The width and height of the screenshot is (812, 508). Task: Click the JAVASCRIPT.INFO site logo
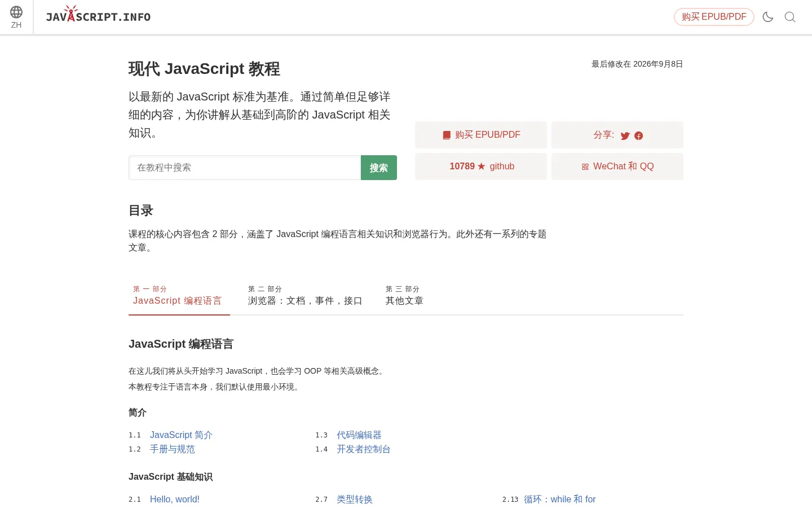click(98, 14)
